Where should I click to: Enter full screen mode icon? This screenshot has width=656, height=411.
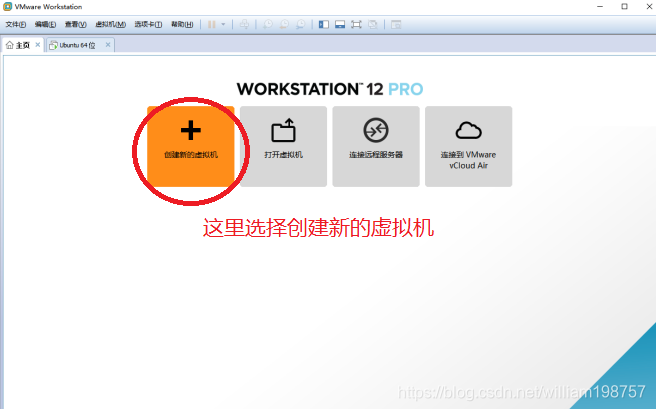pyautogui.click(x=356, y=25)
